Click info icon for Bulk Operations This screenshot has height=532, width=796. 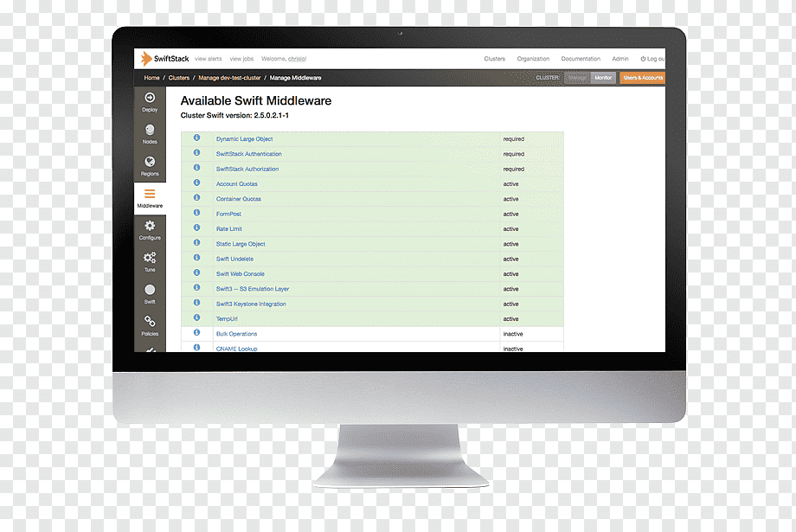pyautogui.click(x=197, y=332)
